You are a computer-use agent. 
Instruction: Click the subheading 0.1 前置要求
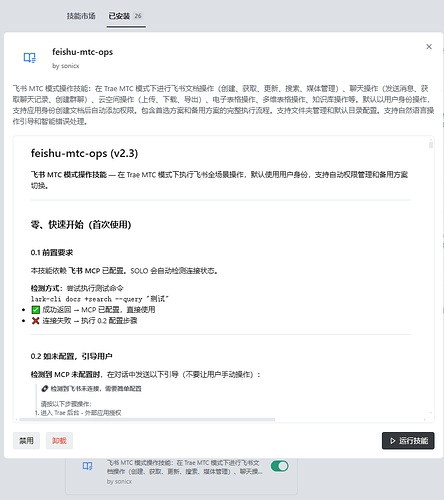pyautogui.click(x=52, y=253)
